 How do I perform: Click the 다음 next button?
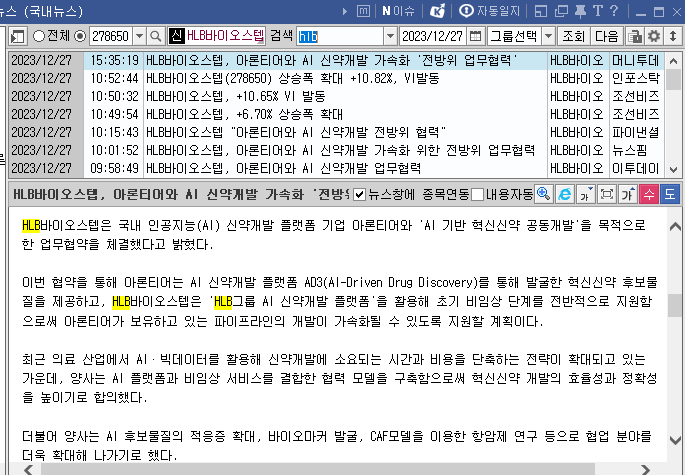(607, 36)
